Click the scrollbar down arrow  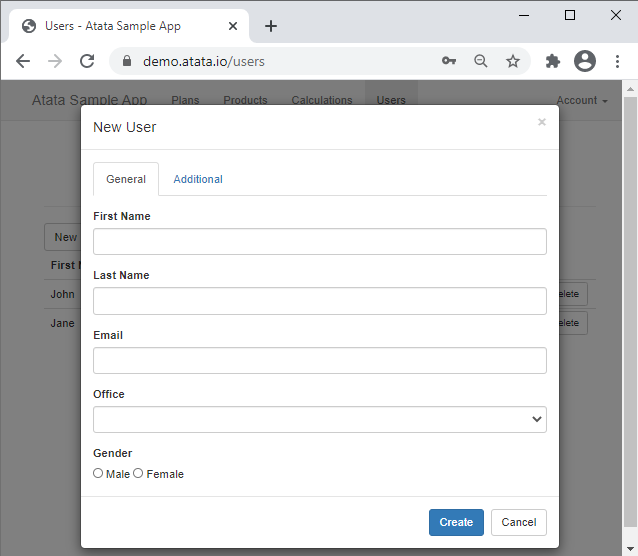(x=630, y=549)
